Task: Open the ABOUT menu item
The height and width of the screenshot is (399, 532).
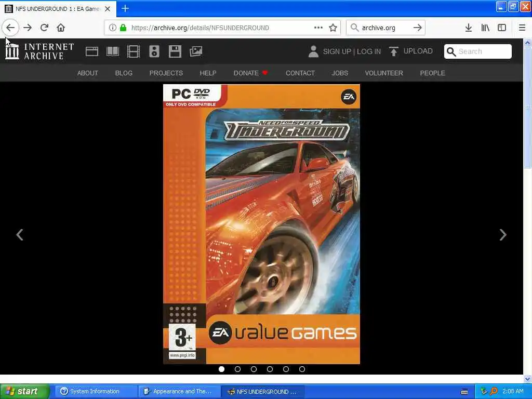Action: 87,73
